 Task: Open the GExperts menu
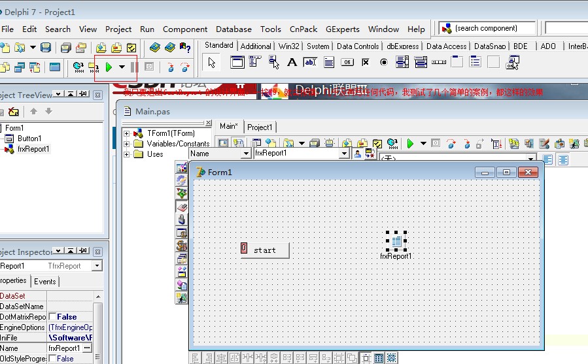(x=342, y=29)
